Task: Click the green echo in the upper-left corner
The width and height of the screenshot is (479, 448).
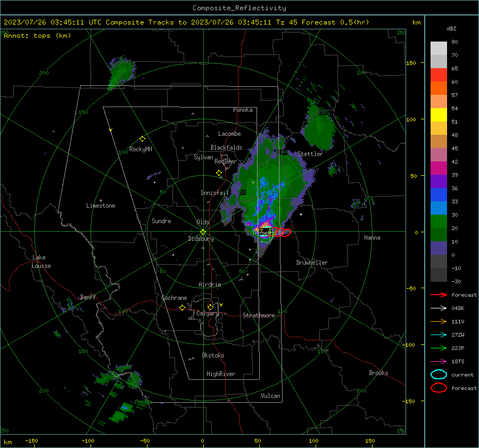Action: click(121, 73)
